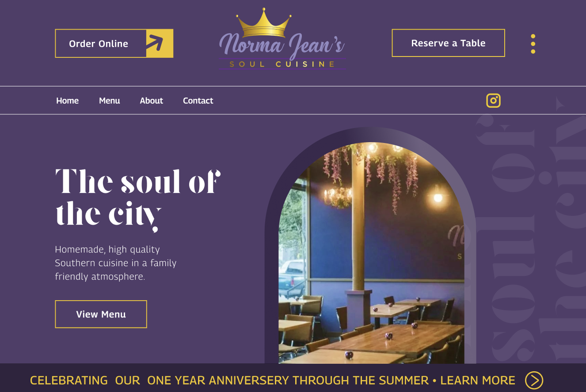This screenshot has height=392, width=586.
Task: Click the Learn More banner text
Action: (478, 381)
